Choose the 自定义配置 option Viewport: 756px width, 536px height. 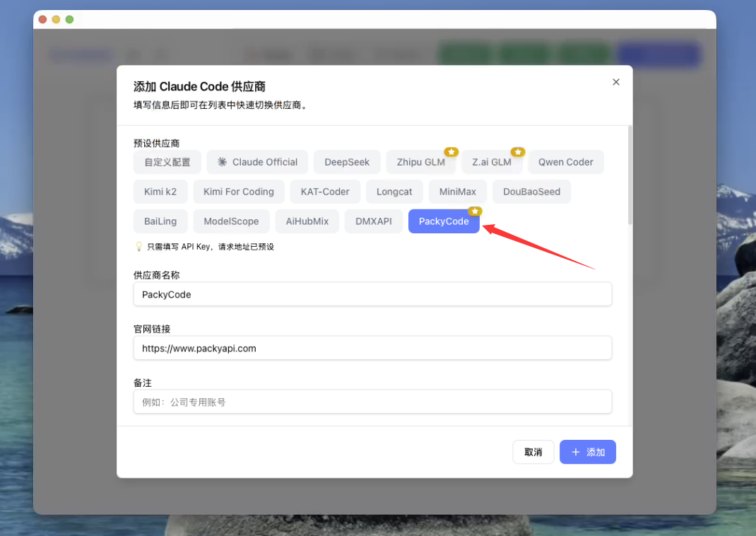[x=167, y=161]
